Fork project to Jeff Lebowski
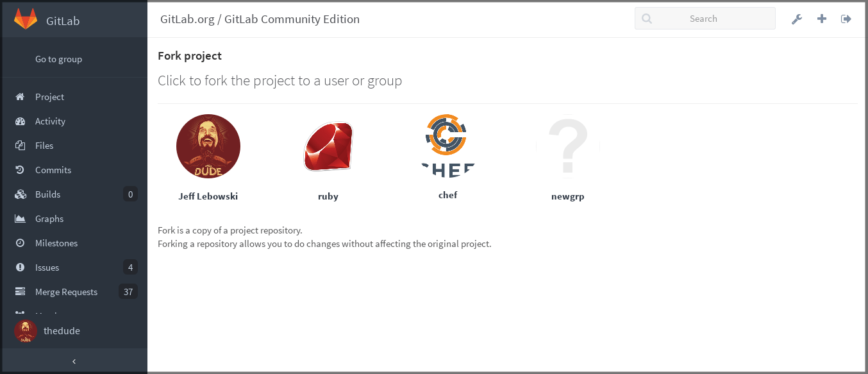Viewport: 868px width, 374px height. click(208, 146)
